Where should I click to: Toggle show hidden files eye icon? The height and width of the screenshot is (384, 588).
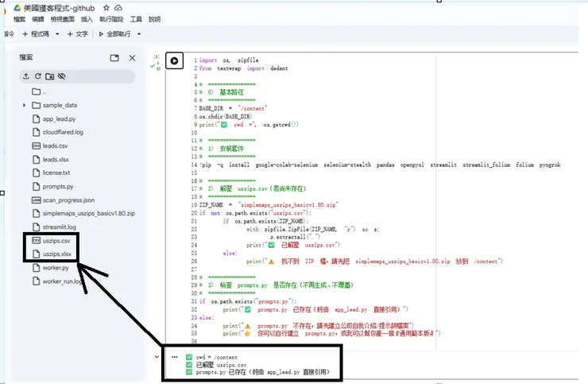(x=62, y=76)
